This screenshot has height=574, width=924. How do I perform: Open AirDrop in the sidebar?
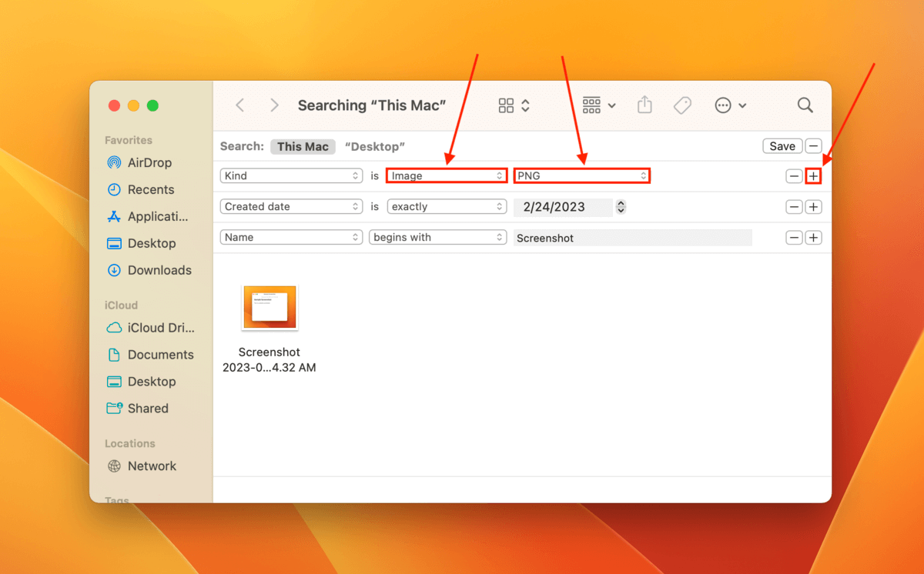coord(149,163)
